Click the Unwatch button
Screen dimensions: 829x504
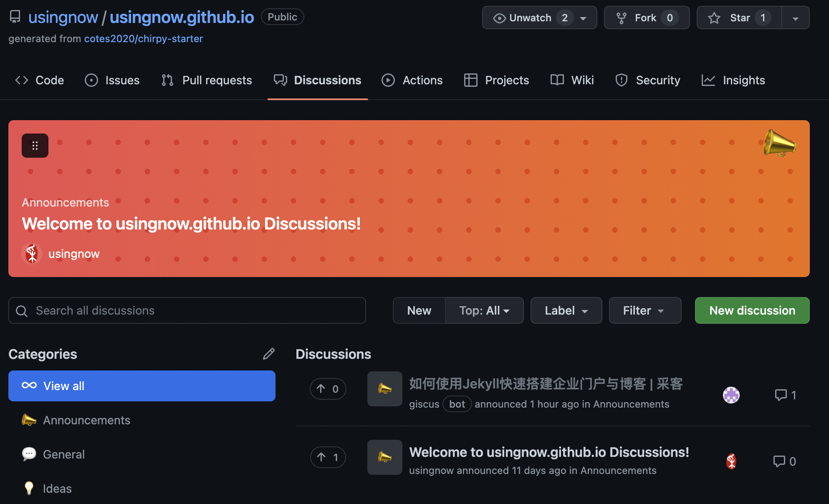539,18
